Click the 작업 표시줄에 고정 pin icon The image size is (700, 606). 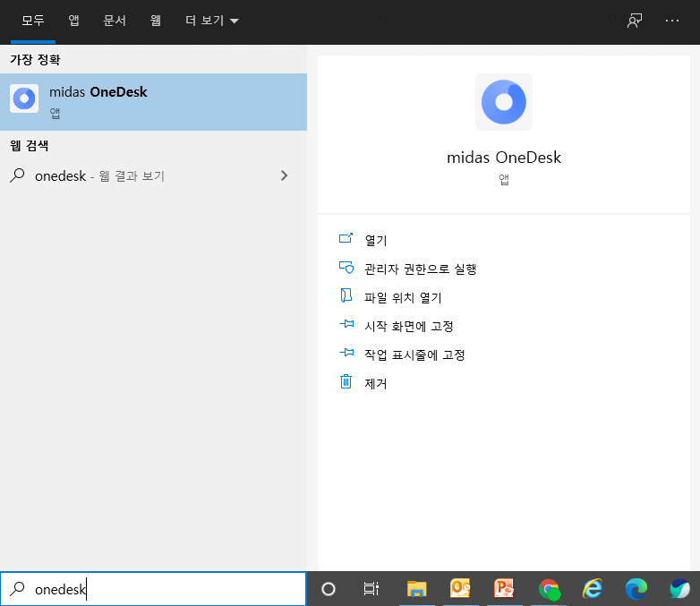(x=346, y=354)
